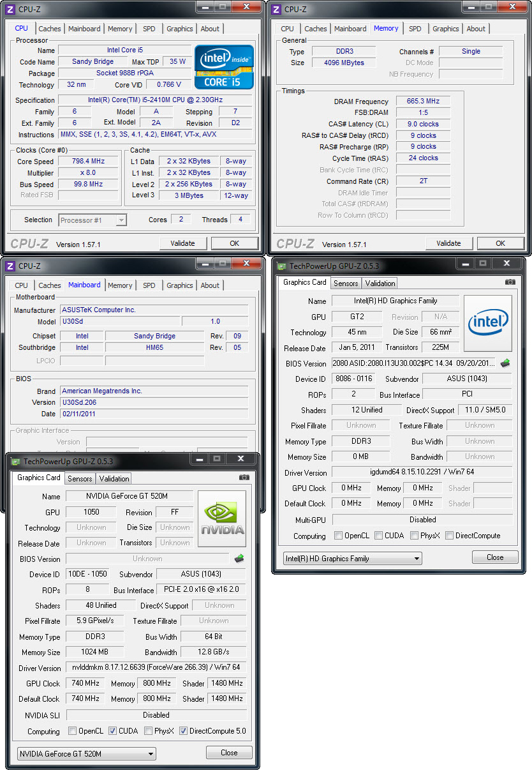The width and height of the screenshot is (532, 770).
Task: Click the memory Size field 4096 MBytes
Action: (344, 63)
